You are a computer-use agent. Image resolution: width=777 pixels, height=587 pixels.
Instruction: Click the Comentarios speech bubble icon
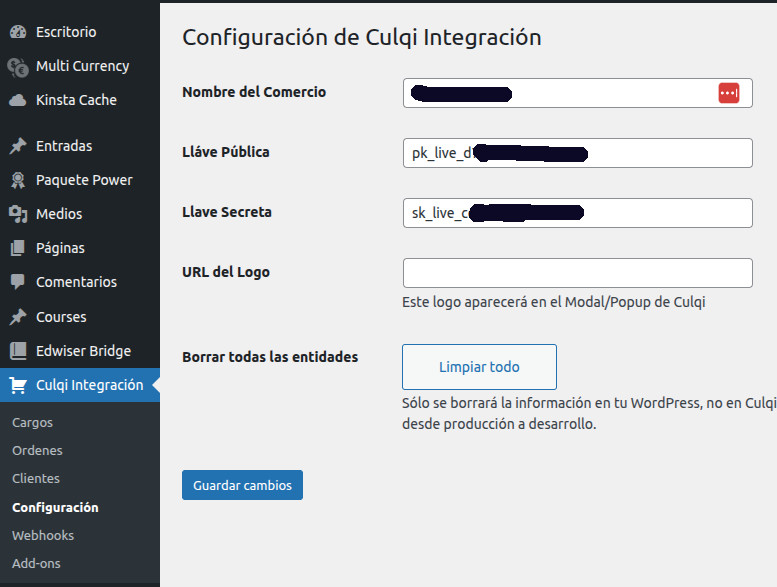click(x=18, y=282)
